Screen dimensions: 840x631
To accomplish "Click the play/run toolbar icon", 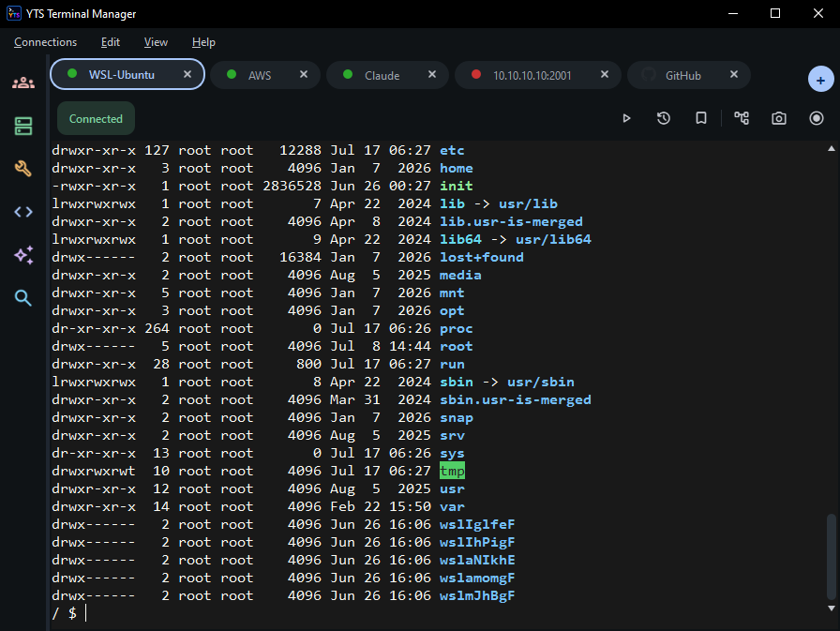I will [x=626, y=118].
